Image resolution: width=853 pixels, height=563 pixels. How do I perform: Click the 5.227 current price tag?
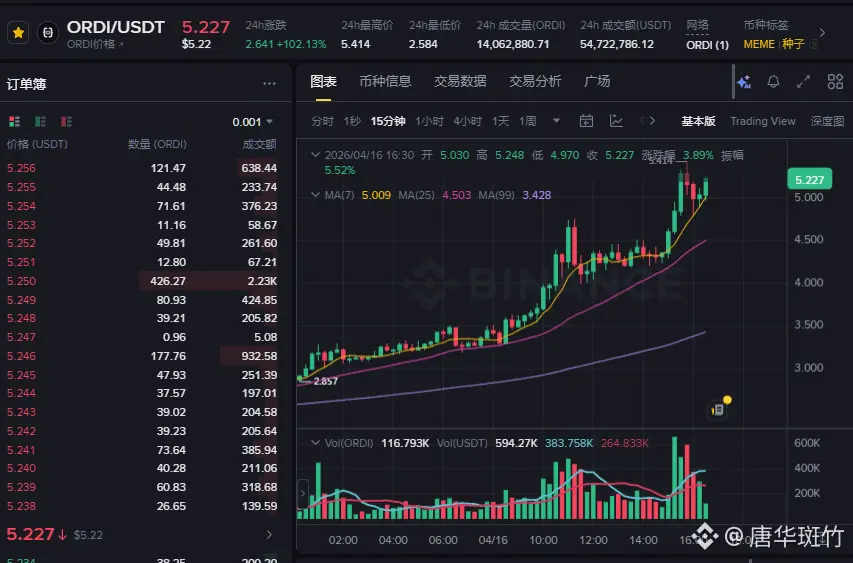pos(809,180)
